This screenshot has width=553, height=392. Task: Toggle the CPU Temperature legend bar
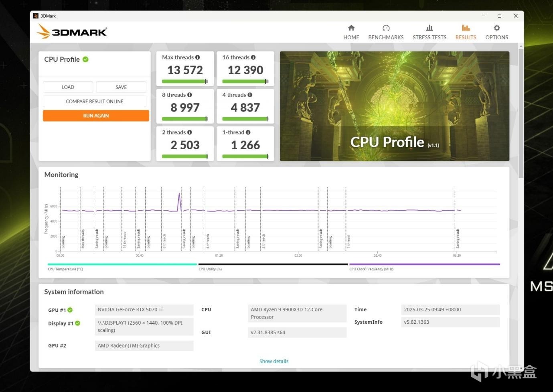[122, 264]
